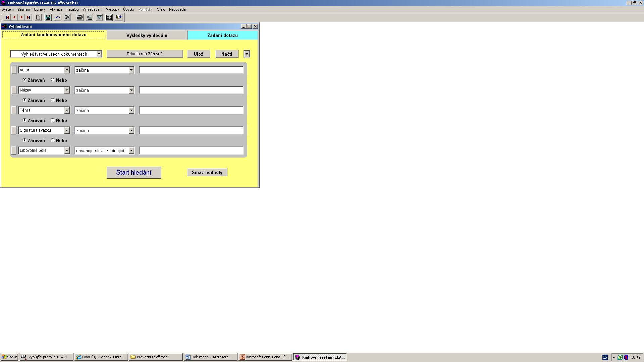
Task: Click 'Prioritu má Zároveň' button
Action: pos(145,54)
